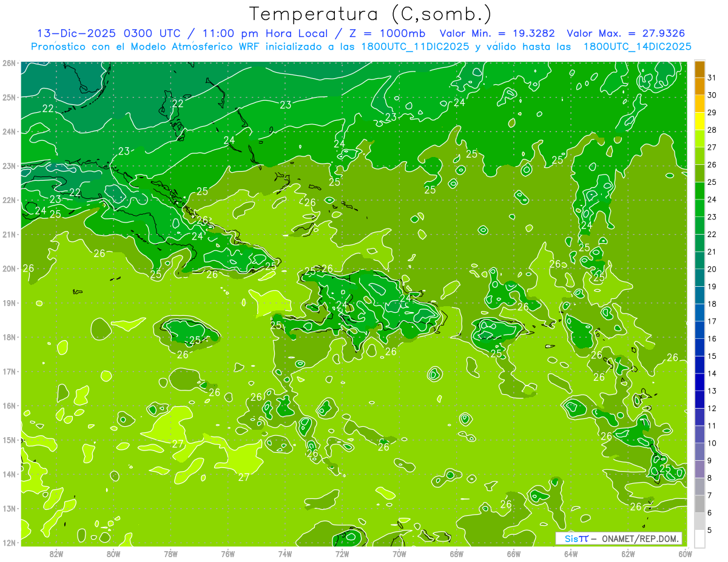Select 'Valor Min. = 19.3282' text
The width and height of the screenshot is (728, 562).
(x=499, y=34)
